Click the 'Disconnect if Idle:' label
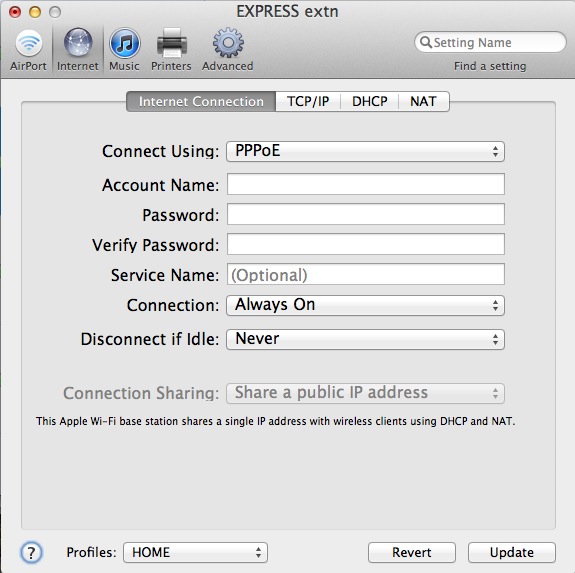The height and width of the screenshot is (573, 575). pyautogui.click(x=150, y=339)
